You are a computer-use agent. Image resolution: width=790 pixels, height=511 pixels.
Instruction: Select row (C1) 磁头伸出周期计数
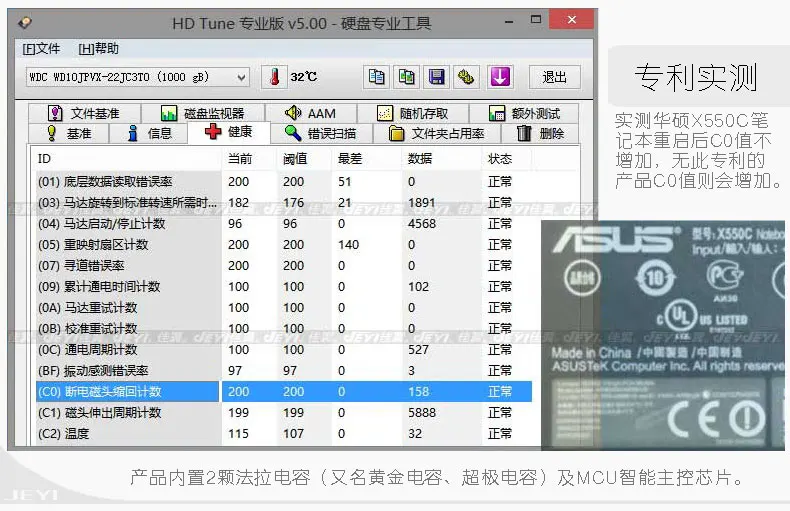[284, 413]
